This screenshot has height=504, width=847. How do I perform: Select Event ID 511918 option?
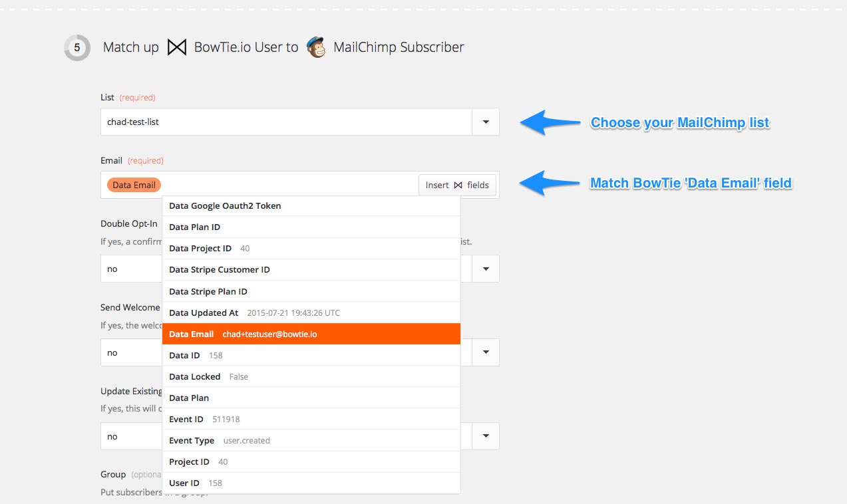click(311, 419)
